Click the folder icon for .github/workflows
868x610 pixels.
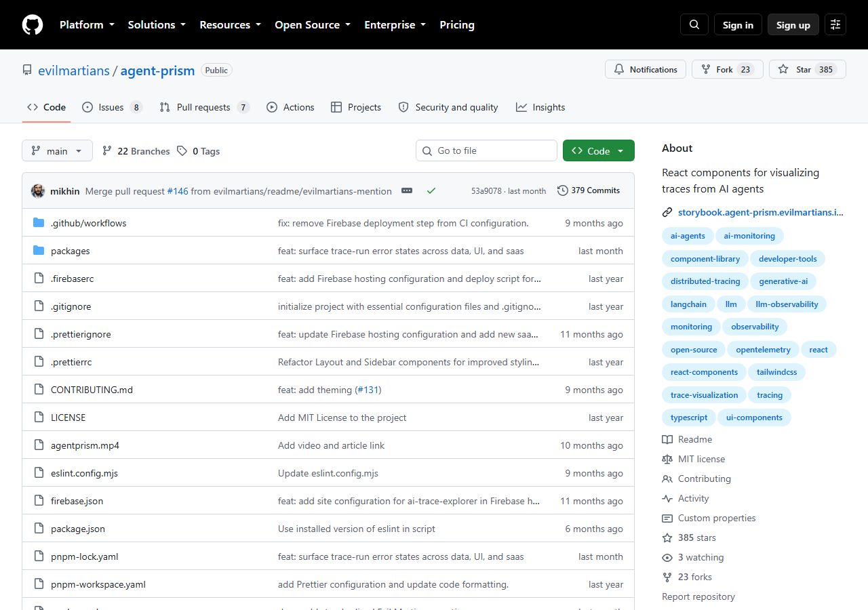[x=39, y=223]
